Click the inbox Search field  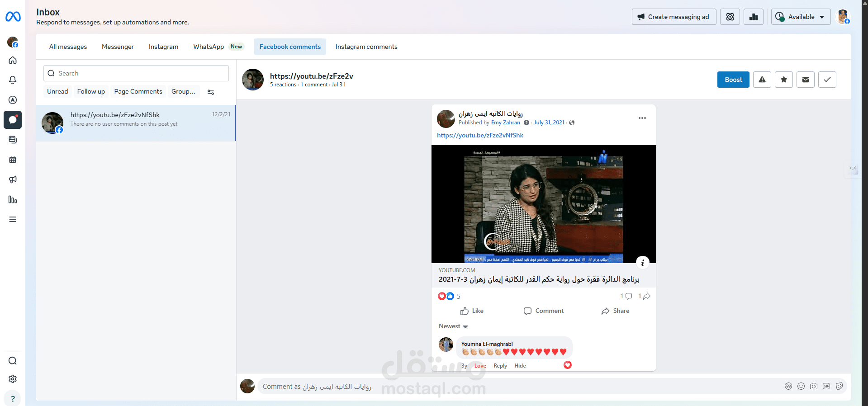[136, 73]
